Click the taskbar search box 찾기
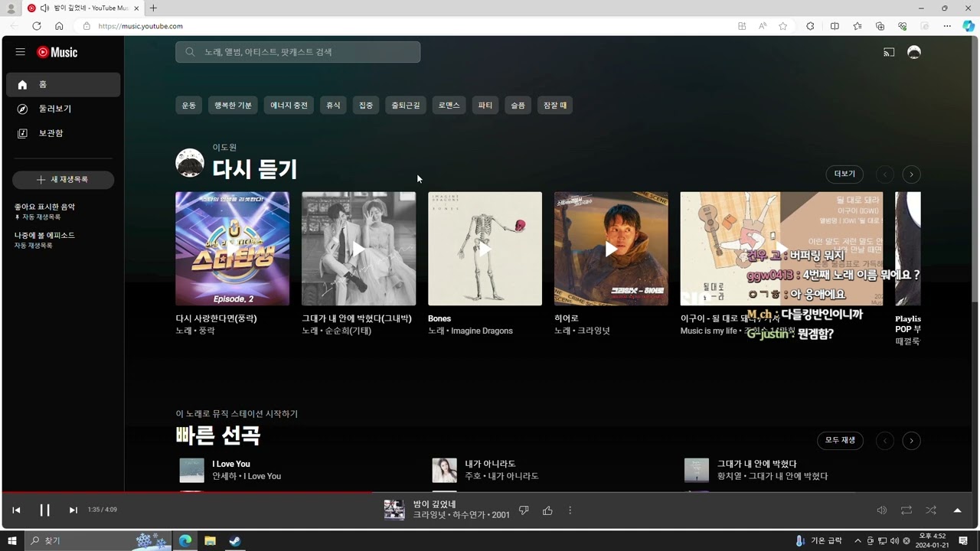 [x=100, y=541]
